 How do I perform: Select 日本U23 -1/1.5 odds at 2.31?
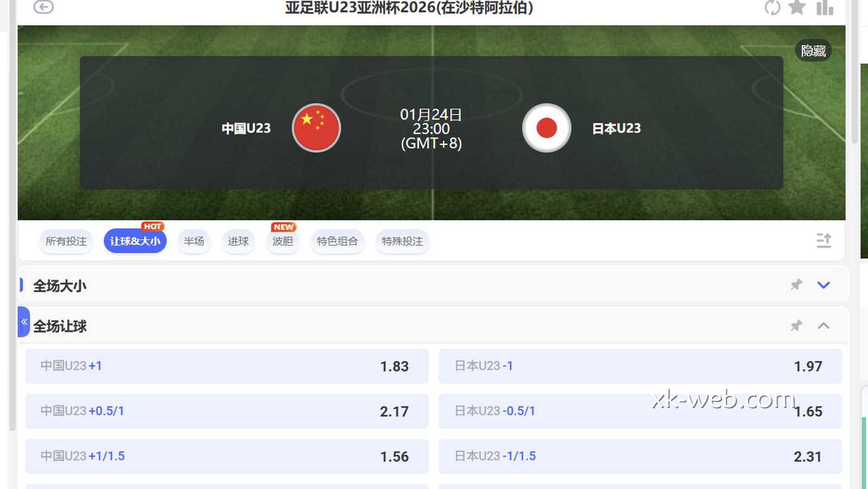pos(640,456)
